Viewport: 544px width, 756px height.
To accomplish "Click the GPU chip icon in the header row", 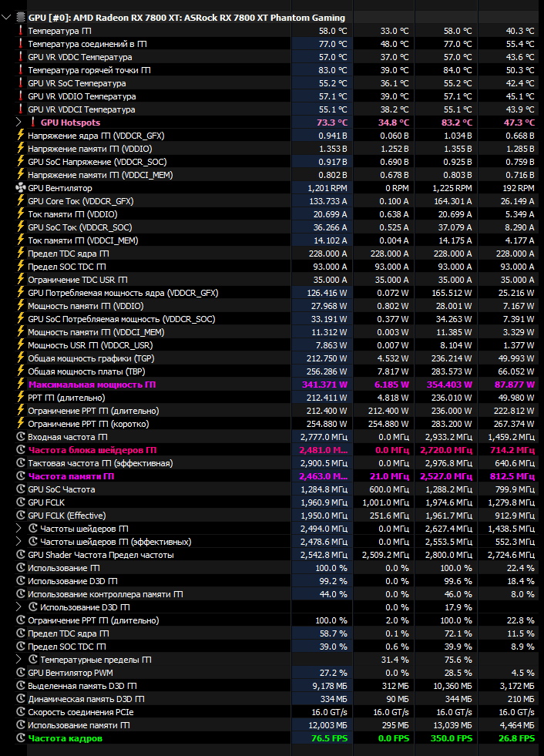I will (20, 18).
